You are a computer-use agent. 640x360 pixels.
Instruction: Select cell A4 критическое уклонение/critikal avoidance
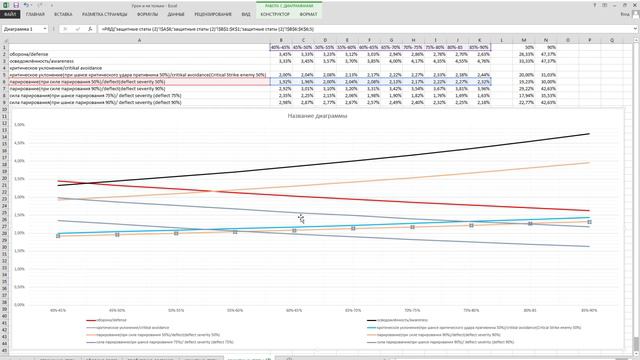tap(139, 68)
